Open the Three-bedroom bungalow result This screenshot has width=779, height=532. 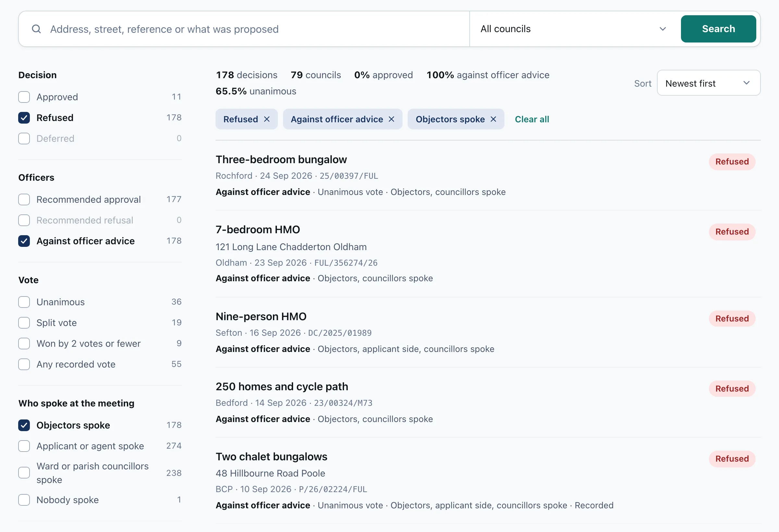(281, 160)
